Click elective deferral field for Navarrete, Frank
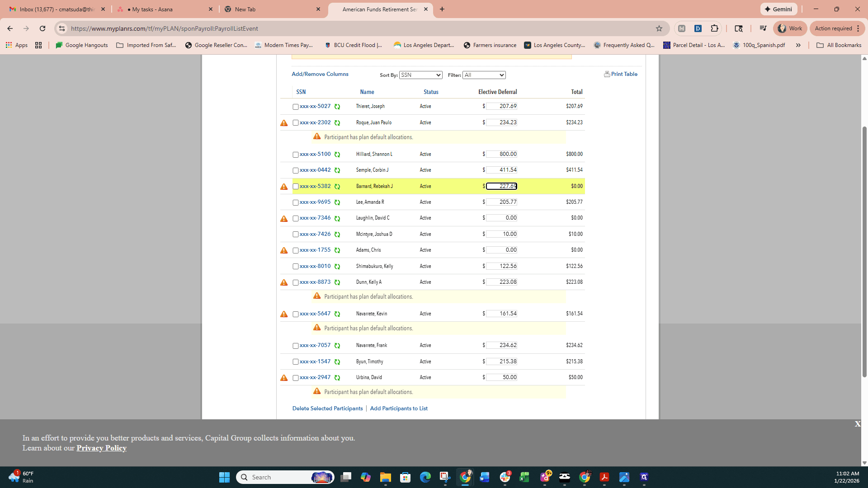The height and width of the screenshot is (488, 868). click(502, 346)
